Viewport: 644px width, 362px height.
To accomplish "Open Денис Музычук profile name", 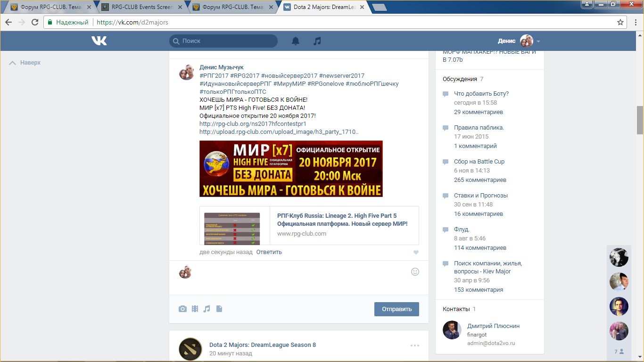I will (222, 67).
